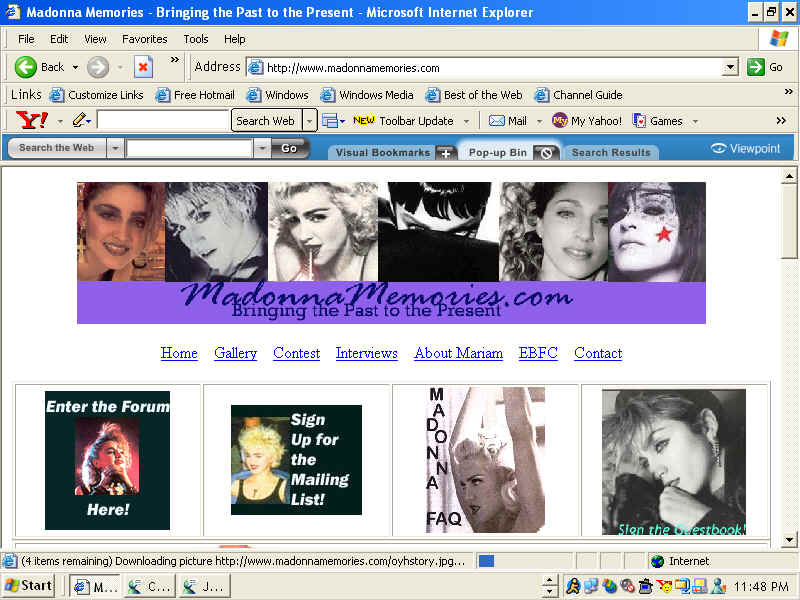Image resolution: width=800 pixels, height=600 pixels.
Task: Switch to the Search Results tab
Action: click(x=611, y=153)
